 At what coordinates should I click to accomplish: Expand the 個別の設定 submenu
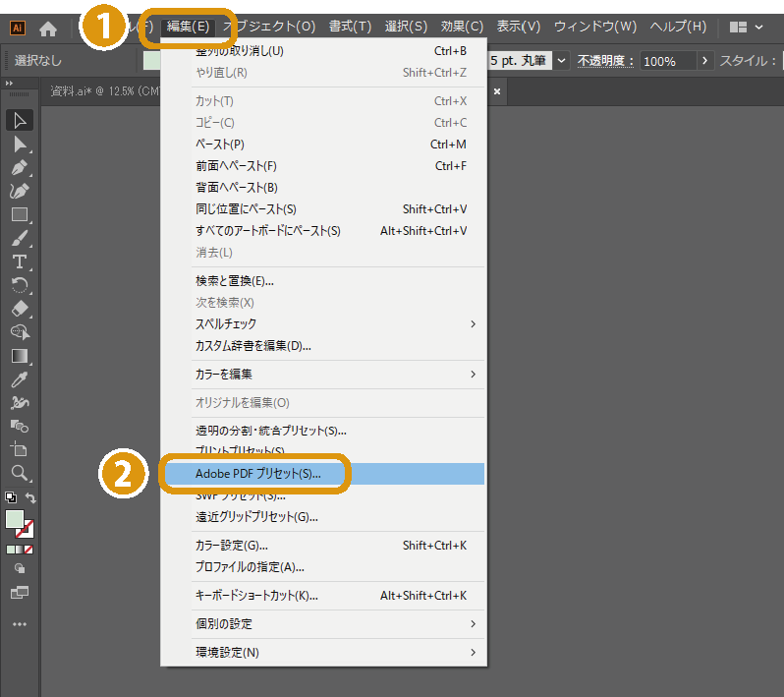[324, 624]
